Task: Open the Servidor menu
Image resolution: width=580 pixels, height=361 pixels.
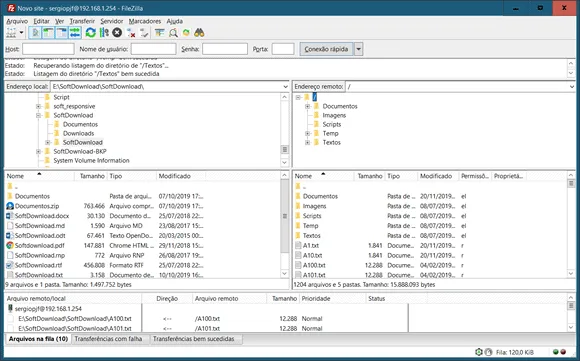Action: tap(111, 21)
